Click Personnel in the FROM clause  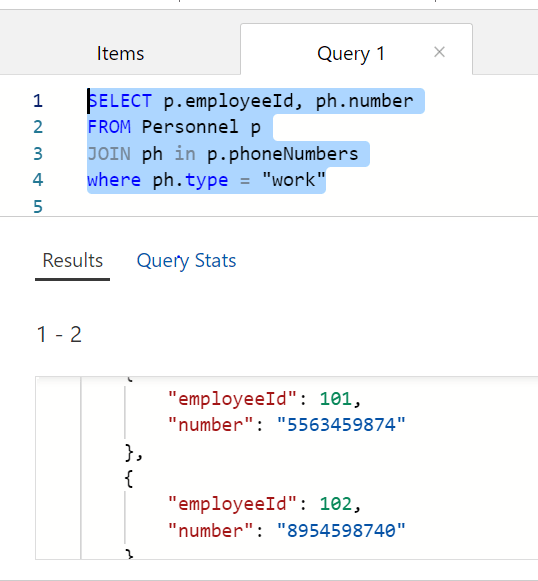190,127
